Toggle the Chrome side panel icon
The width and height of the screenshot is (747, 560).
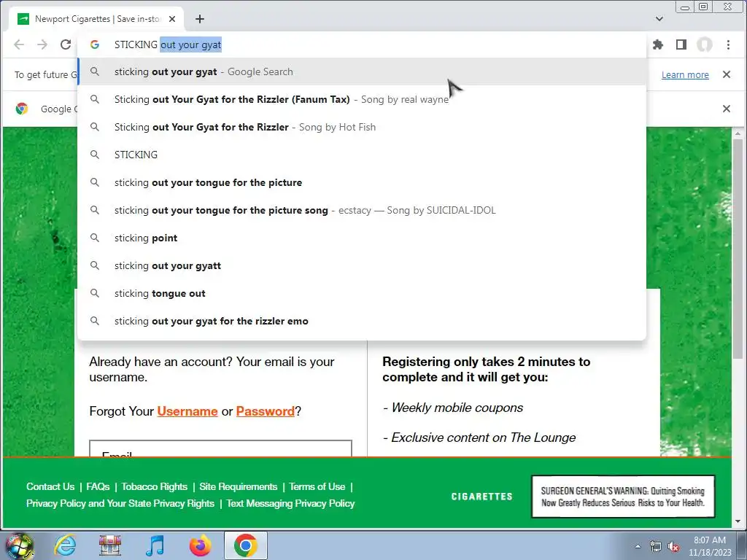pyautogui.click(x=681, y=44)
